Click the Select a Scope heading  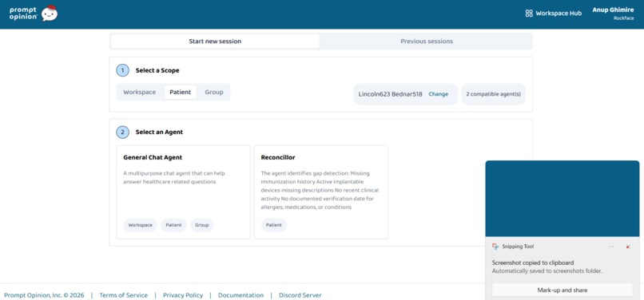click(x=157, y=70)
